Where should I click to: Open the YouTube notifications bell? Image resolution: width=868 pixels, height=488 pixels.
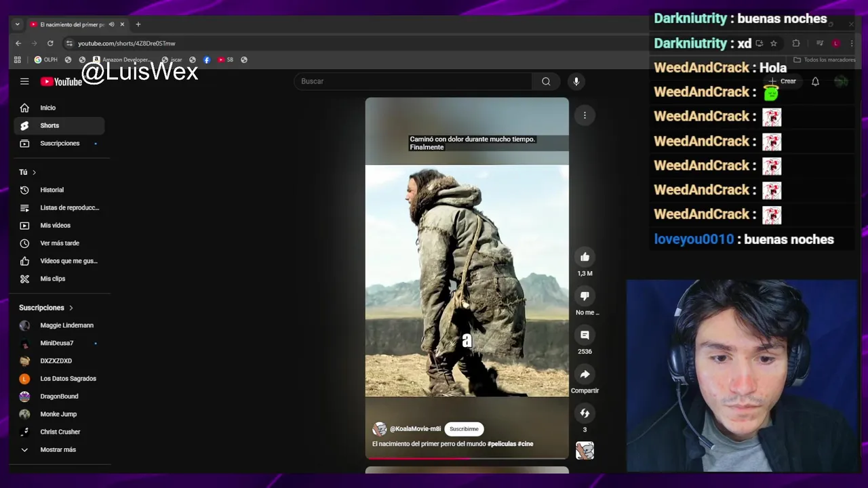815,81
